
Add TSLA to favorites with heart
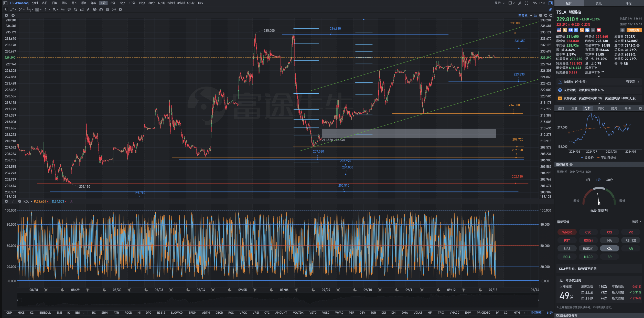599,30
